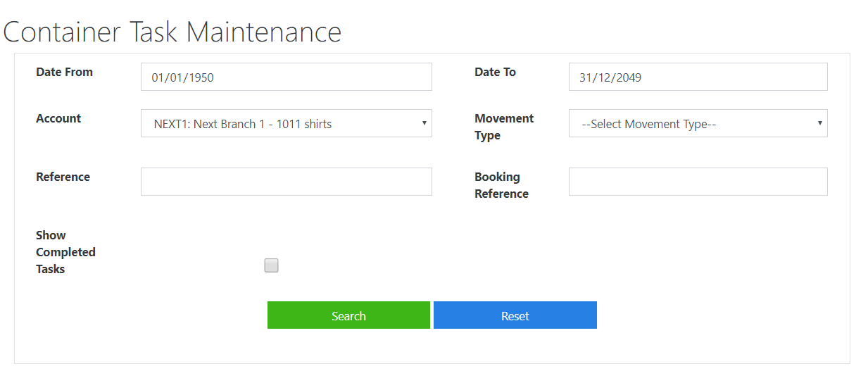
Task: Click the Movement Type dropdown arrow
Action: [x=819, y=123]
